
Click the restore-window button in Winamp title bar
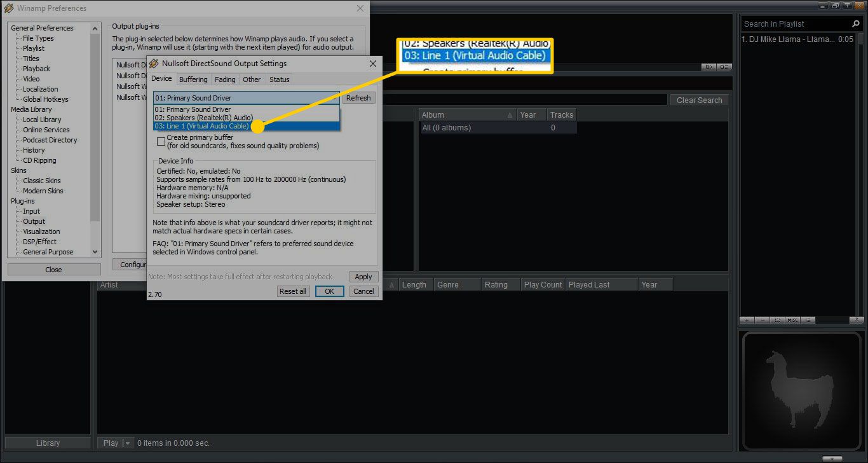tap(835, 6)
